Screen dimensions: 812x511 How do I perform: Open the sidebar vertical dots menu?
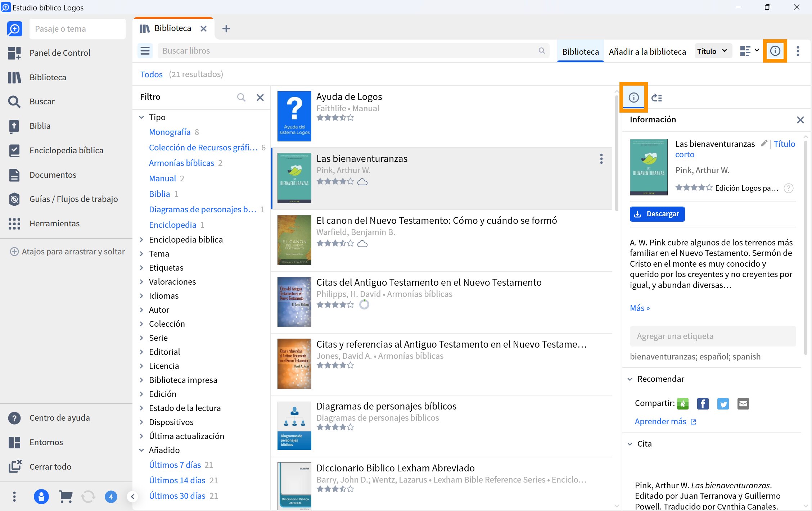tap(14, 497)
